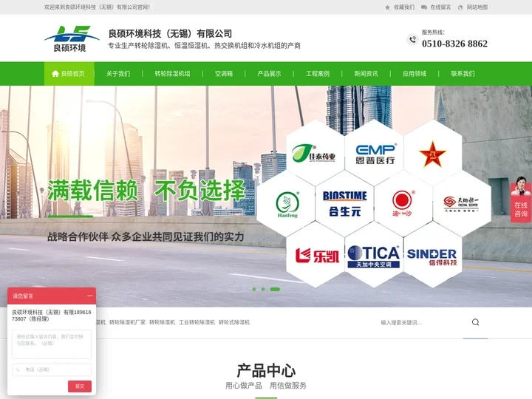Click the 产品中心 section heading
Screen dimensions: 532x399
(266, 370)
